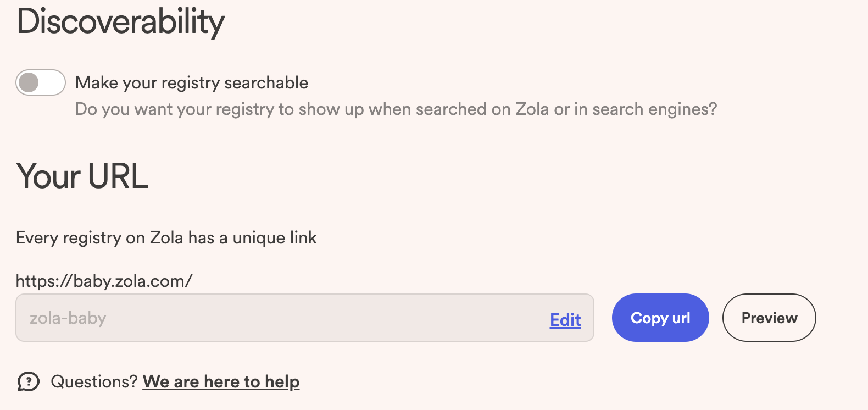Click the gray knob of the searchable switch
The image size is (868, 410).
pos(29,83)
